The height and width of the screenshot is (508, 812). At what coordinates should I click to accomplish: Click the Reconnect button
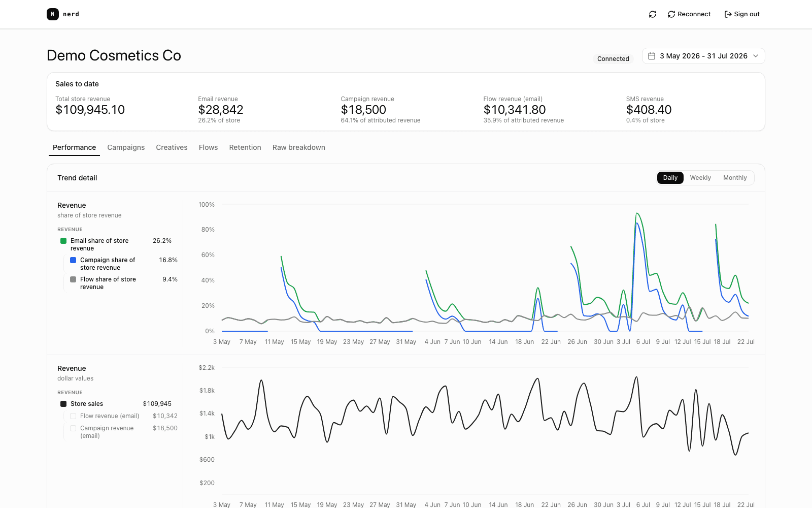click(x=689, y=14)
